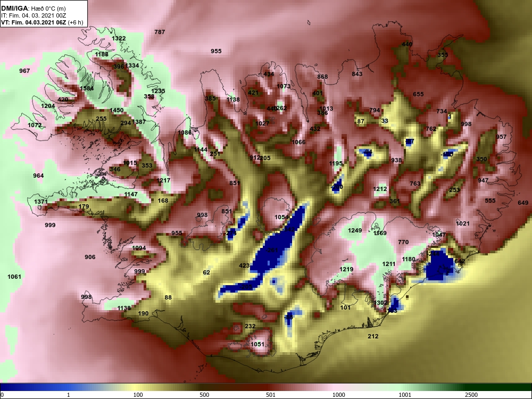This screenshot has height=399, width=532.
Task: Click the '1000' label on the color scale
Action: [338, 395]
